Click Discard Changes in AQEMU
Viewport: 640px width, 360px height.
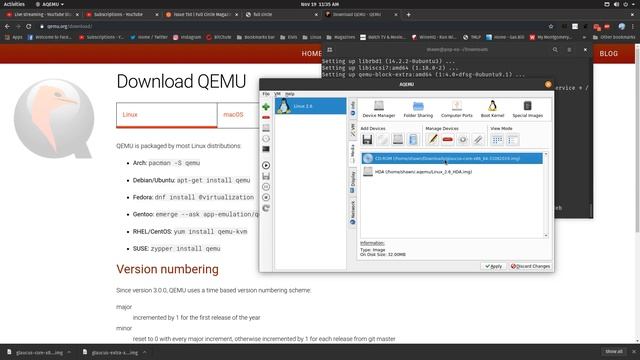click(x=530, y=266)
